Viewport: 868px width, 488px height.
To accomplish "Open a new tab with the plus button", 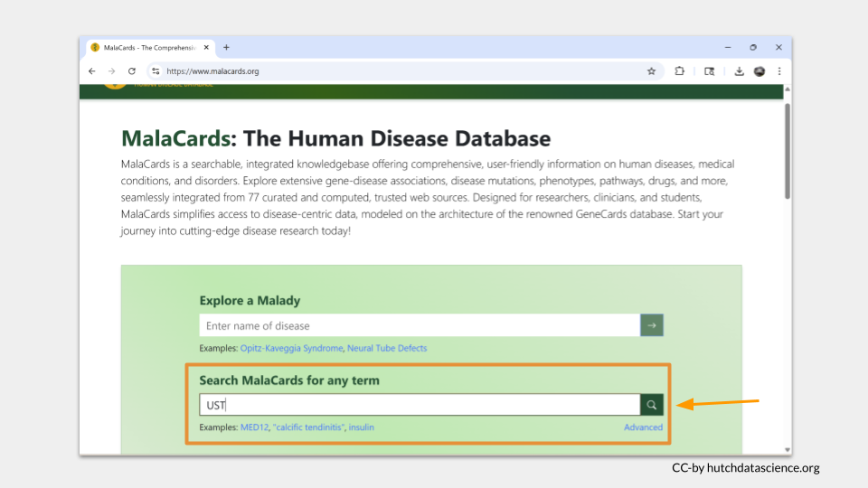I will pyautogui.click(x=226, y=48).
